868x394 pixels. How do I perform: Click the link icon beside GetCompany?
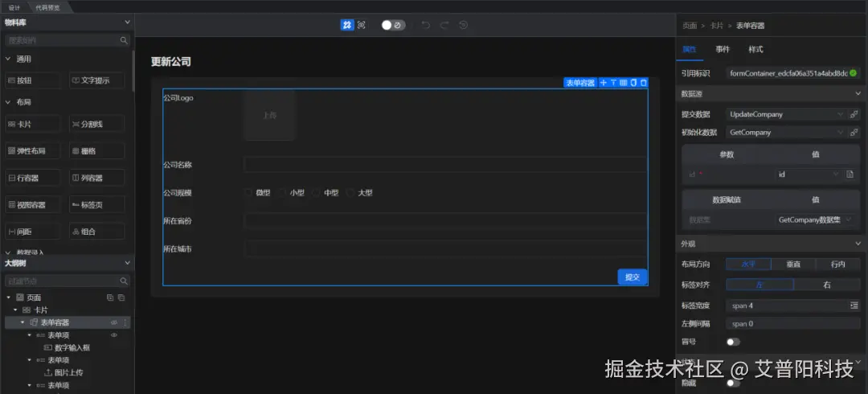[854, 133]
